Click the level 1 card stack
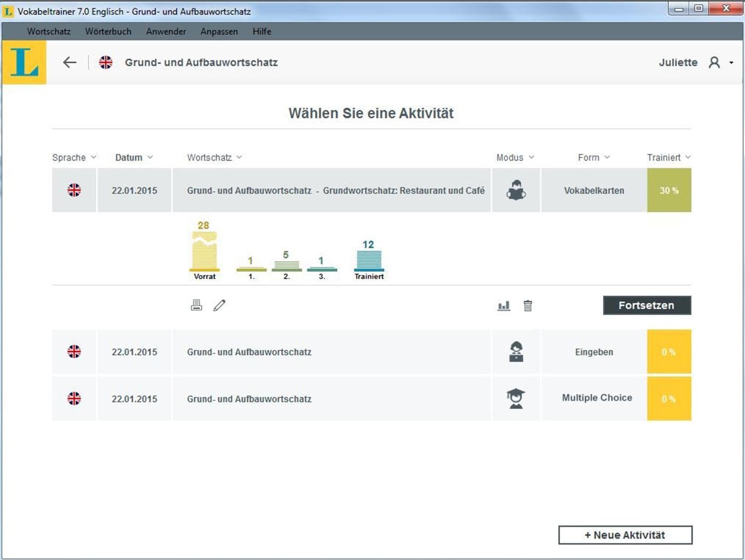This screenshot has height=560, width=745. click(x=251, y=268)
